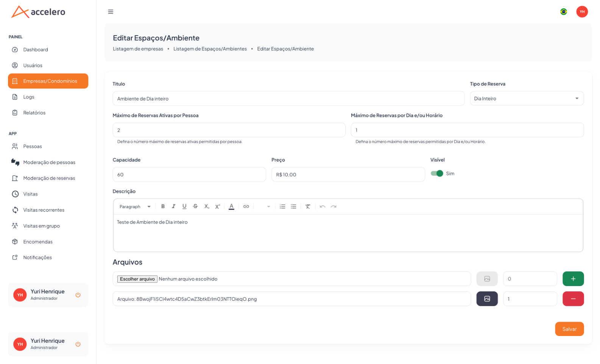View image of the uploaded png file
The height and width of the screenshot is (364, 600).
tap(487, 299)
